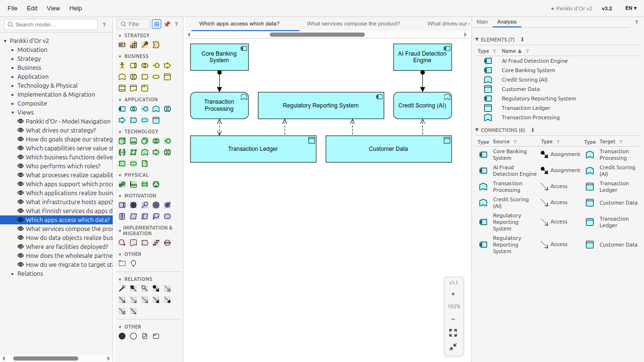The width and height of the screenshot is (644, 362).
Task: Collapse the CONNECTIONS (6) section
Action: click(x=477, y=130)
